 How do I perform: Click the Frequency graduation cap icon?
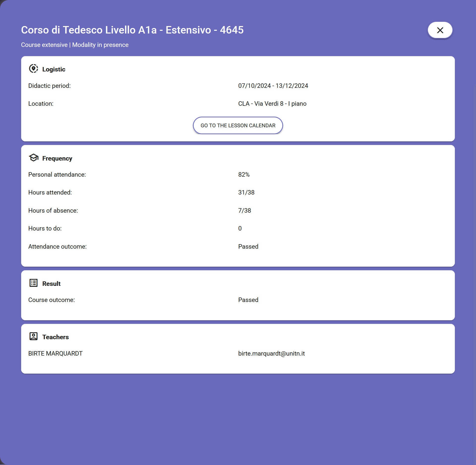33,158
